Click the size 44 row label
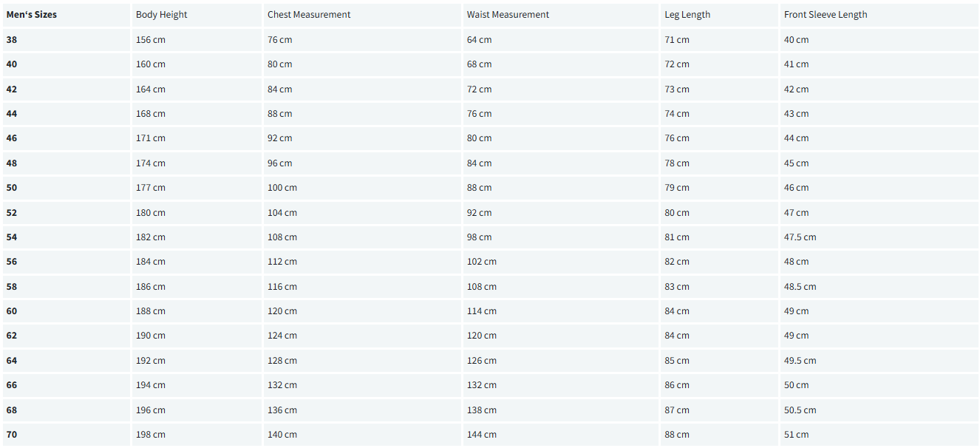This screenshot has width=980, height=448. 12,114
